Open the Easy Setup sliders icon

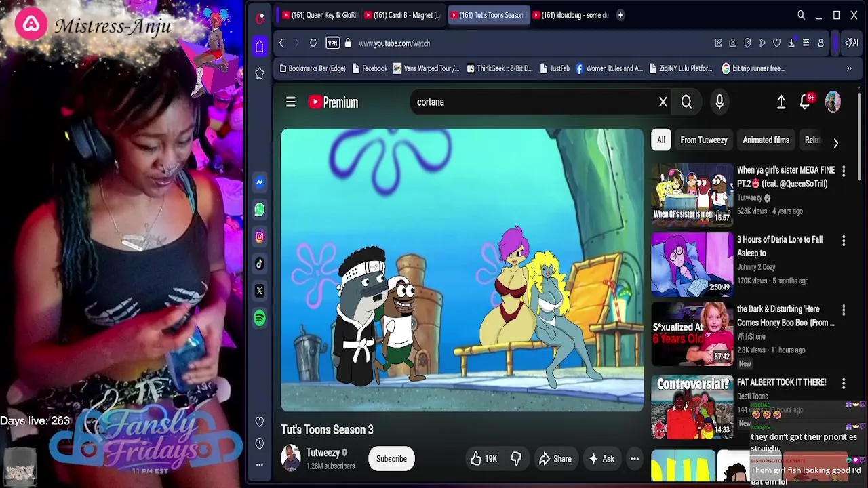click(806, 43)
